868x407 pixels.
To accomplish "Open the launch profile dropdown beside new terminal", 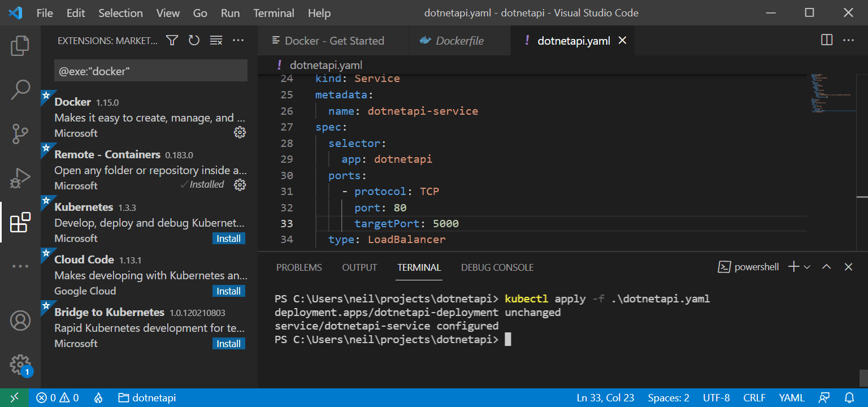I will 807,267.
